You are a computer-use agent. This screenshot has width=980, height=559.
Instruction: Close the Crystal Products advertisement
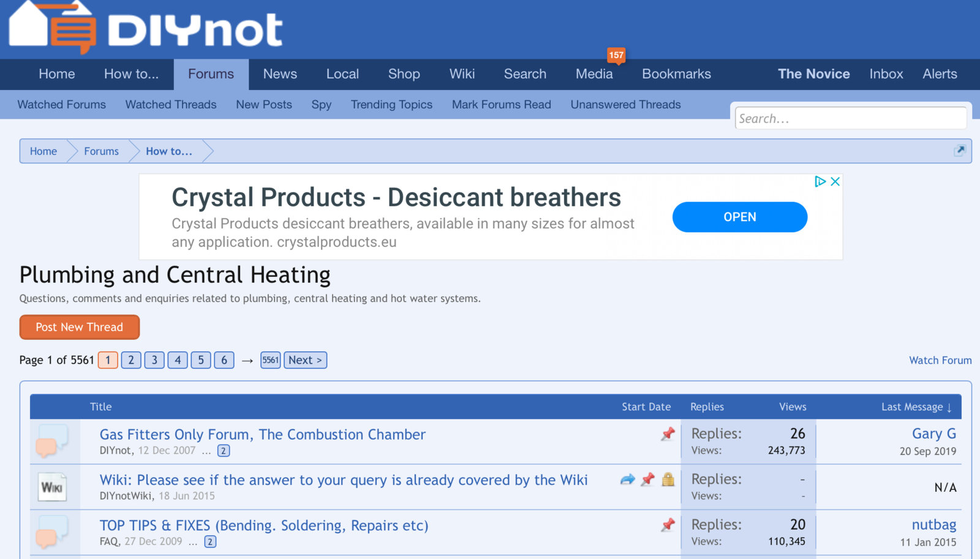tap(835, 182)
